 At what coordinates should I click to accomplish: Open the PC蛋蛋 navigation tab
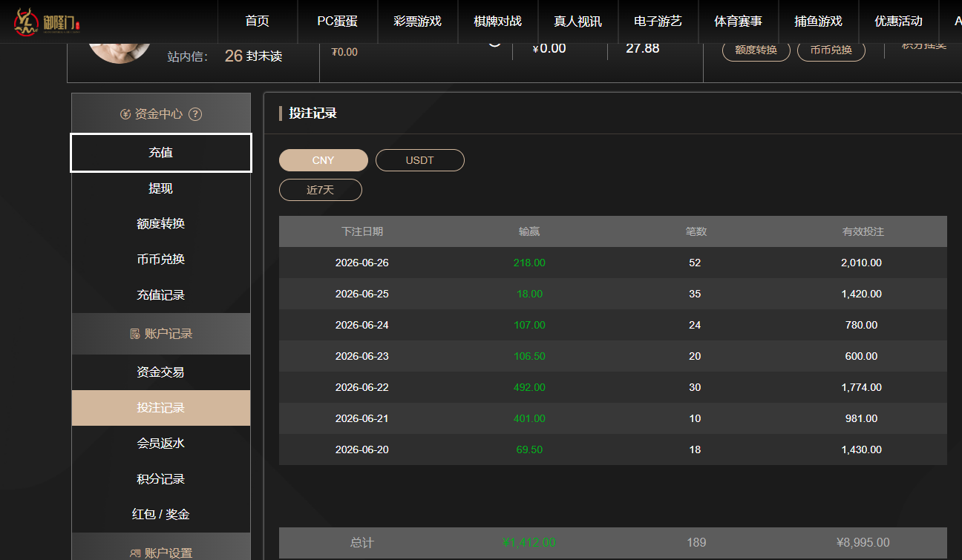point(338,22)
